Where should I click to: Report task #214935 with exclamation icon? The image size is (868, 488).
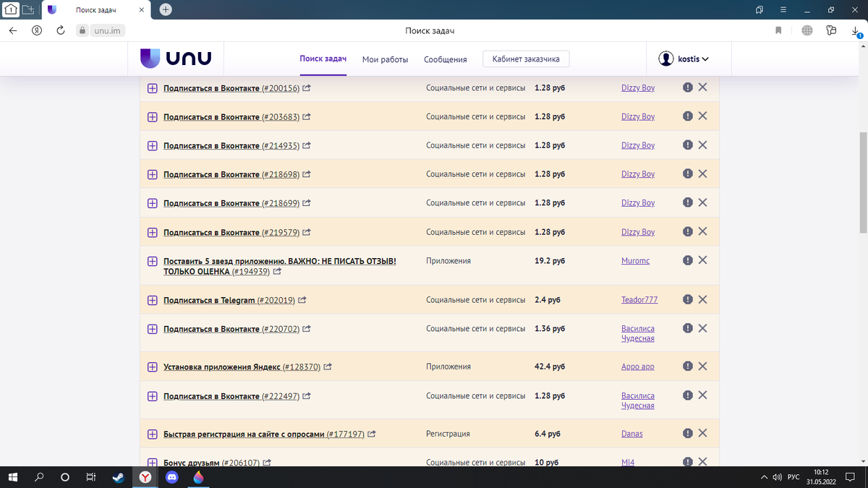[688, 145]
